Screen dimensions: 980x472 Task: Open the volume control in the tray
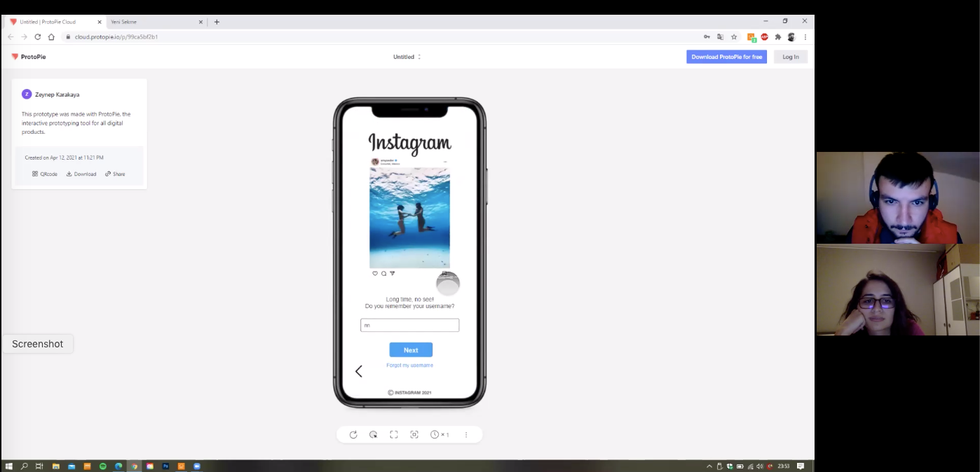760,466
